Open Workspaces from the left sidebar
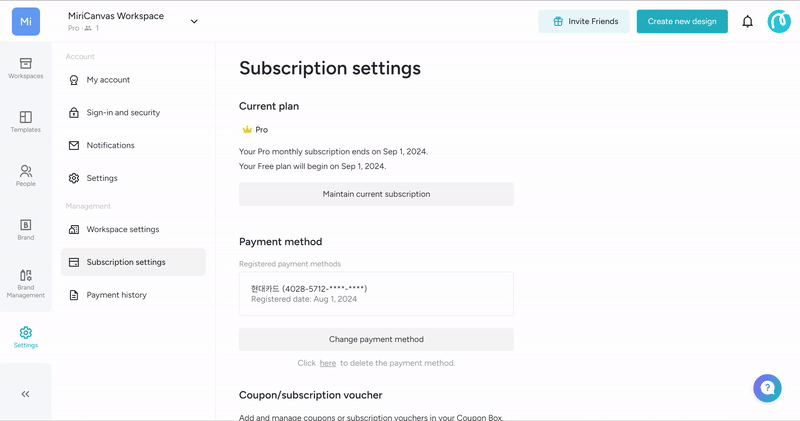This screenshot has height=421, width=800. pos(25,68)
